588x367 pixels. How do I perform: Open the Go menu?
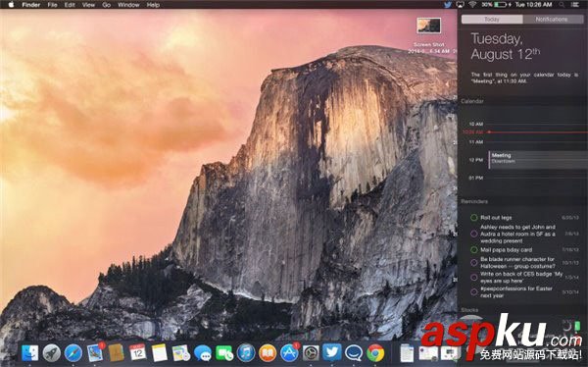[x=107, y=5]
